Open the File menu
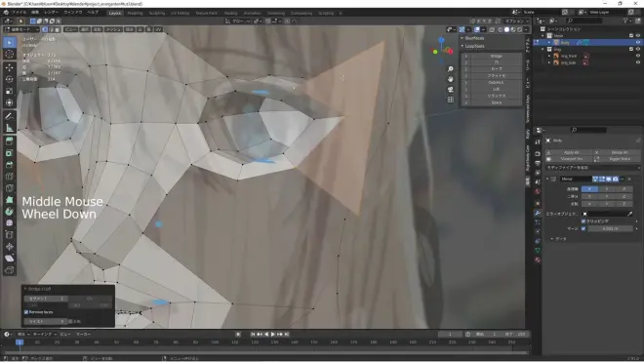This screenshot has height=362, width=644. click(19, 13)
